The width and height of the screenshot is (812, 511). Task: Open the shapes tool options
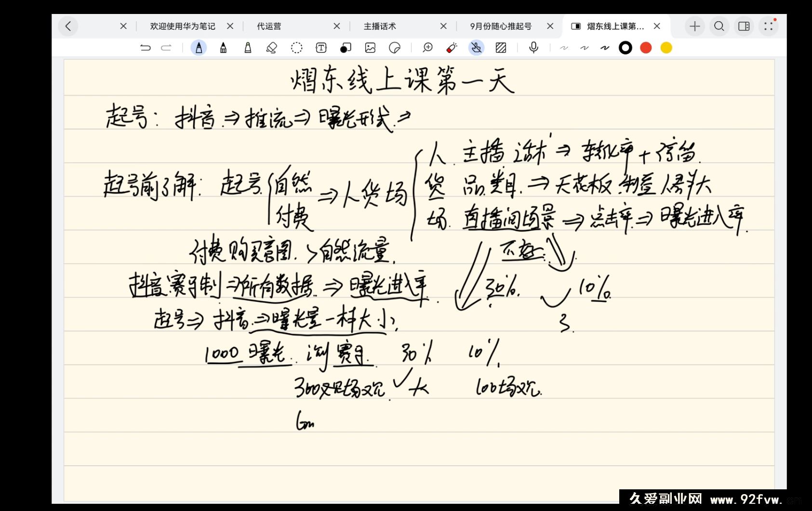click(346, 48)
